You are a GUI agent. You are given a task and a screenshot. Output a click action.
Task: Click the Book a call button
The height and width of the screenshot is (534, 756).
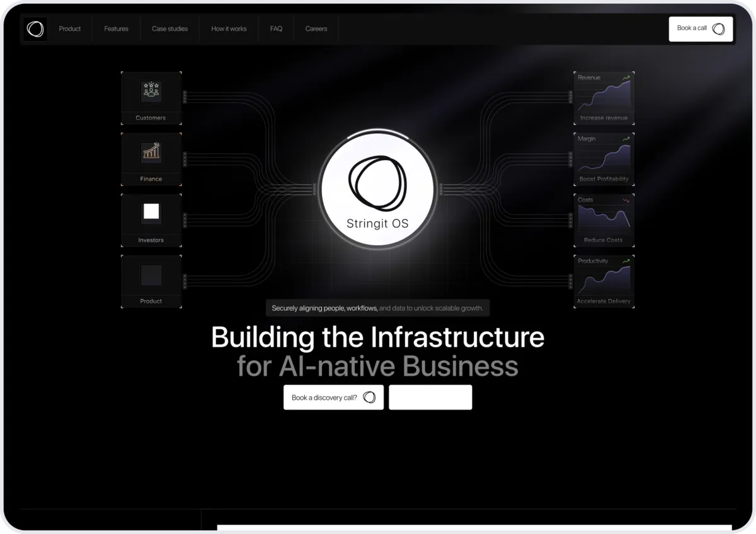[701, 28]
